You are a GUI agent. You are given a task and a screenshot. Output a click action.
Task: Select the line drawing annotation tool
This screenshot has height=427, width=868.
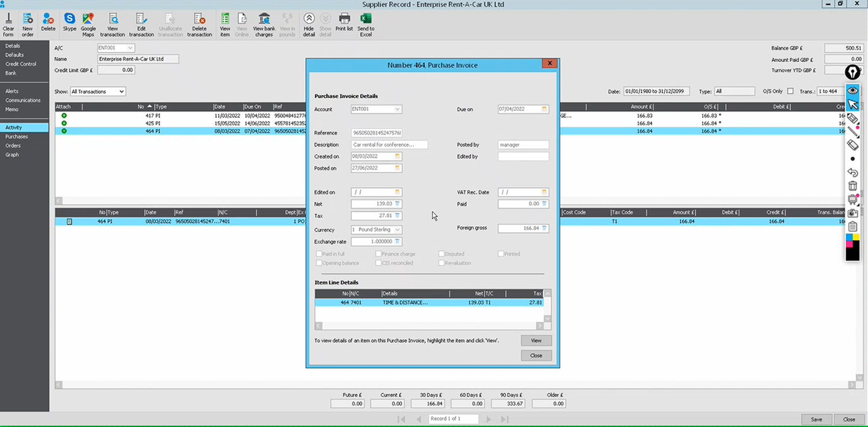click(852, 131)
